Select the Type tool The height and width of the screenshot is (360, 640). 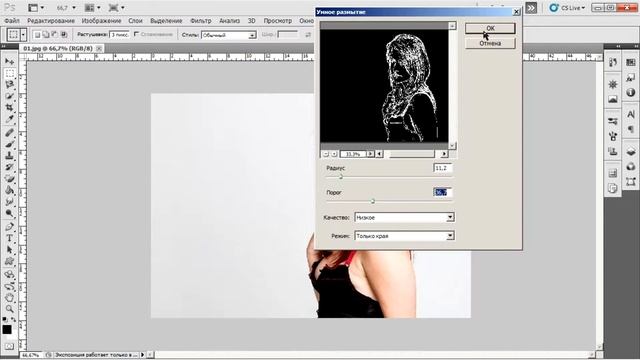[x=9, y=238]
